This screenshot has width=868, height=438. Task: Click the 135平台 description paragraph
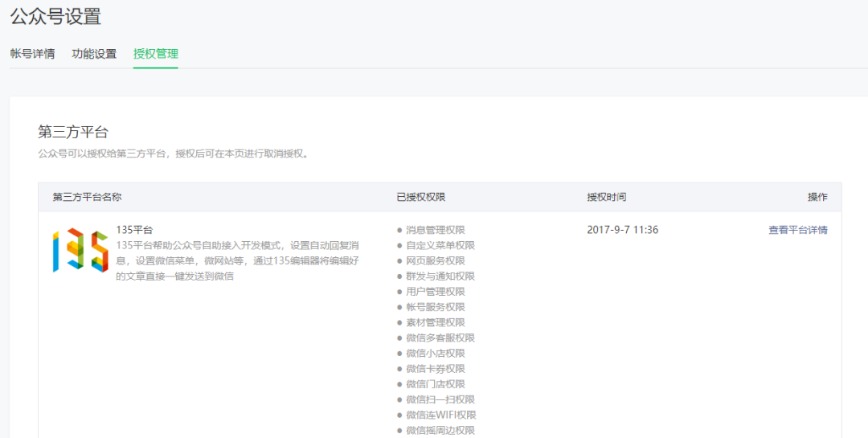(x=239, y=260)
